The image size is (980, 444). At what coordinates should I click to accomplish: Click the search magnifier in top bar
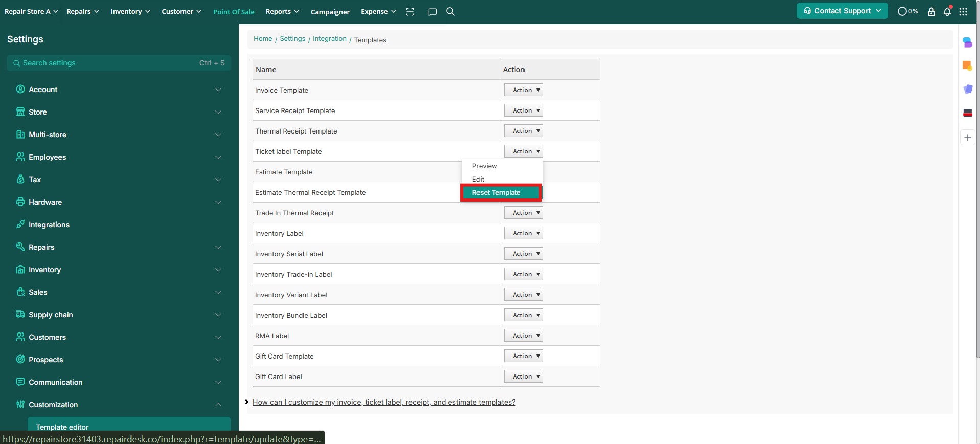[x=450, y=12]
